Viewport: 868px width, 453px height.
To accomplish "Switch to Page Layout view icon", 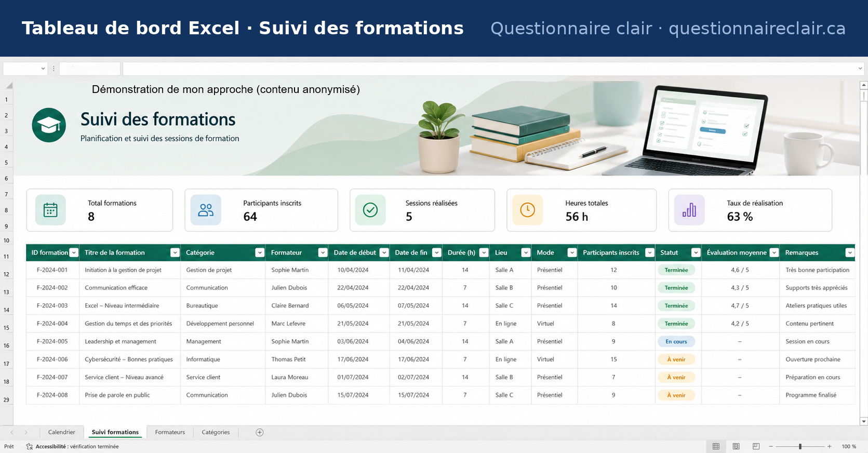I will [x=736, y=446].
